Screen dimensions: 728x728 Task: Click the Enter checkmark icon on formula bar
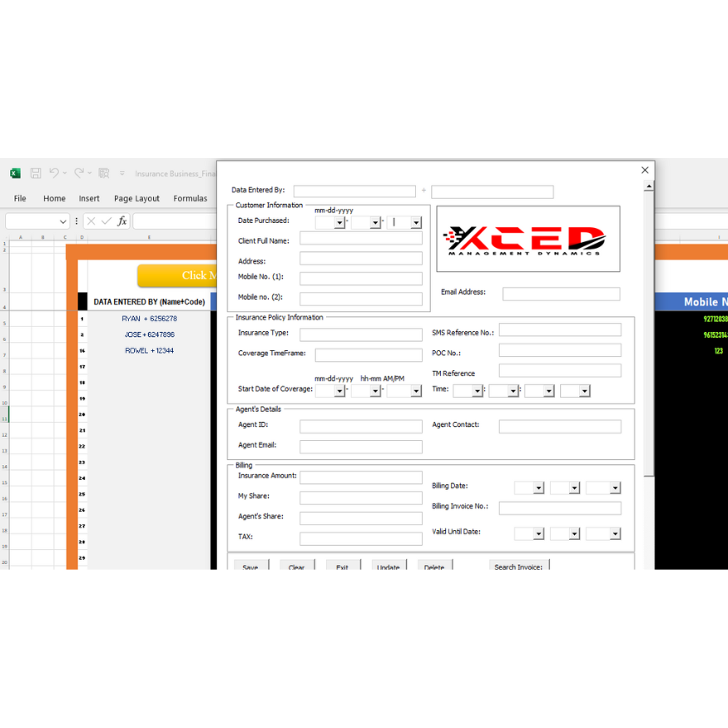[x=106, y=220]
